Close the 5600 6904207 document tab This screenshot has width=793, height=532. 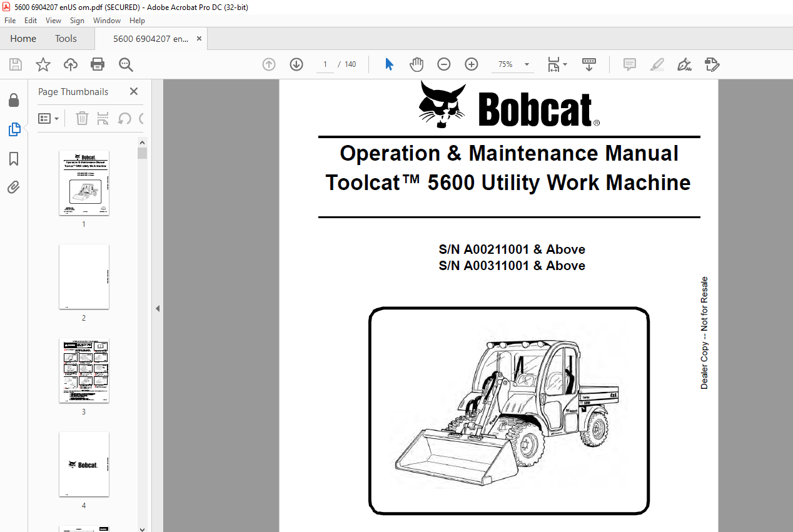point(200,39)
